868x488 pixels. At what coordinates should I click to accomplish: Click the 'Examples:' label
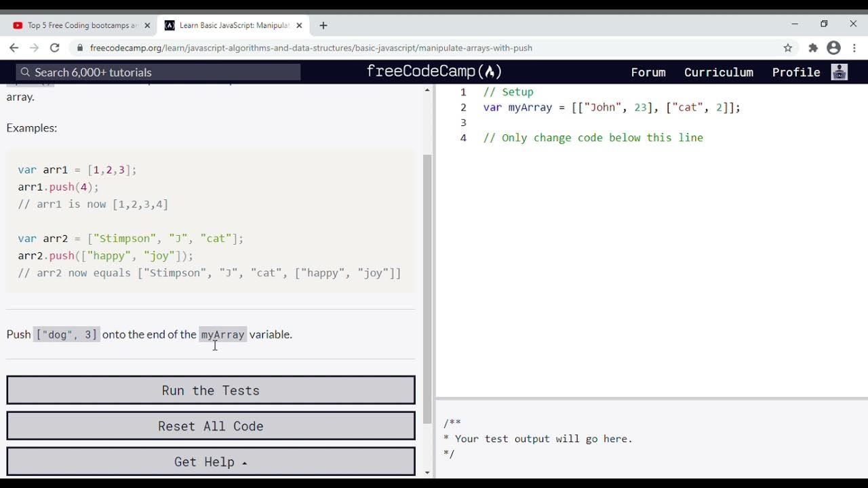click(x=32, y=128)
